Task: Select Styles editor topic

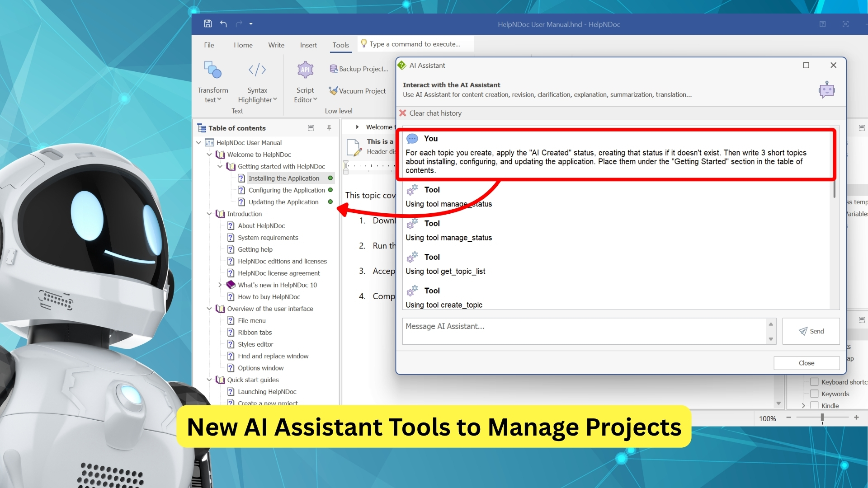Action: coord(255,344)
